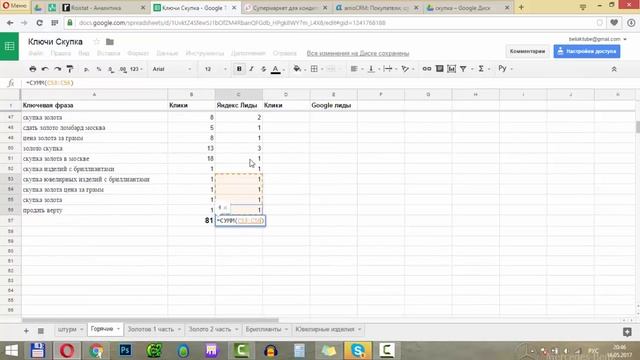
Task: Toggle Strikethrough formatting
Action: [264, 69]
